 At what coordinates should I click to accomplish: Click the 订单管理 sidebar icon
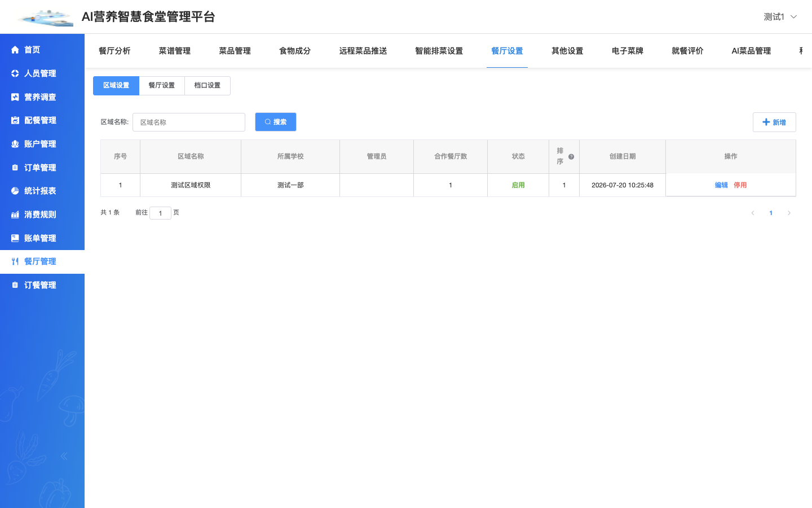pos(15,168)
